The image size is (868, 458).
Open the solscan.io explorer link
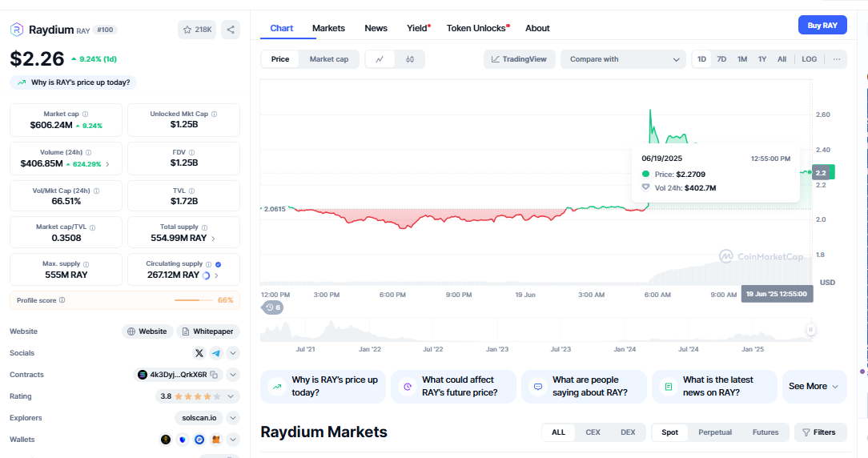tap(199, 418)
